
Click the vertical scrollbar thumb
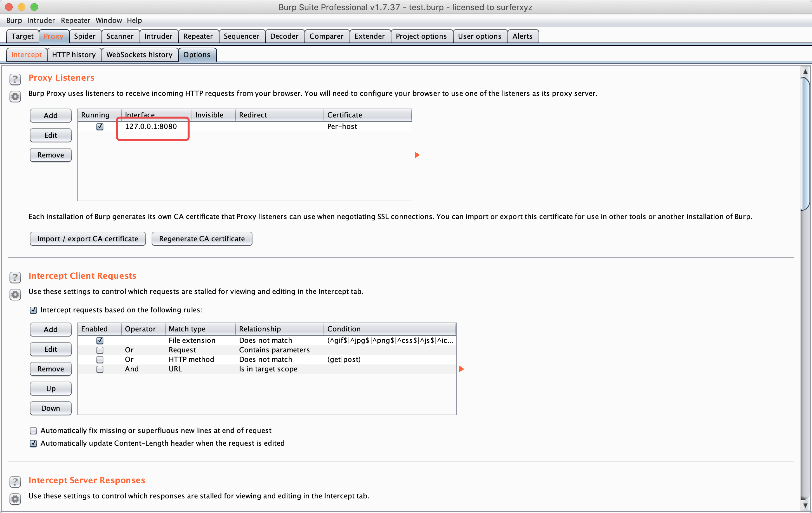coord(805,143)
